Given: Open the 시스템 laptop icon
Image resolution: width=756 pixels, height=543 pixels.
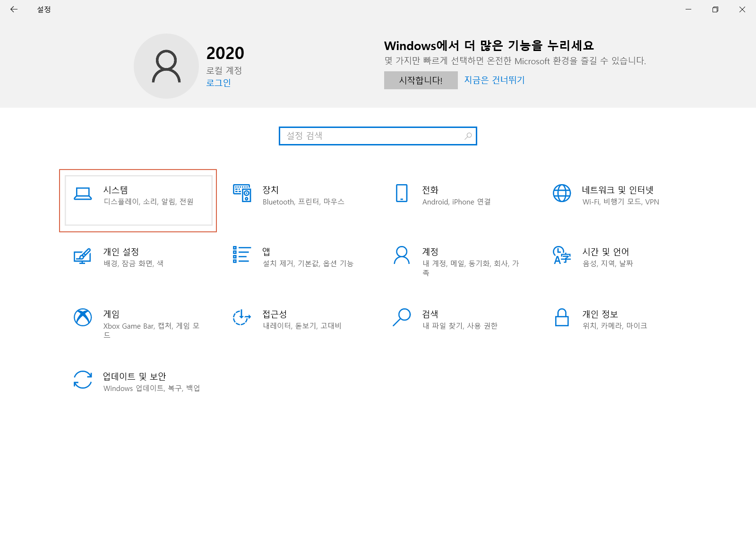Looking at the screenshot, I should tap(83, 194).
